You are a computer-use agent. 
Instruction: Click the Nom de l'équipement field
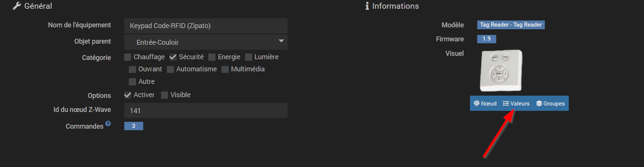point(206,26)
